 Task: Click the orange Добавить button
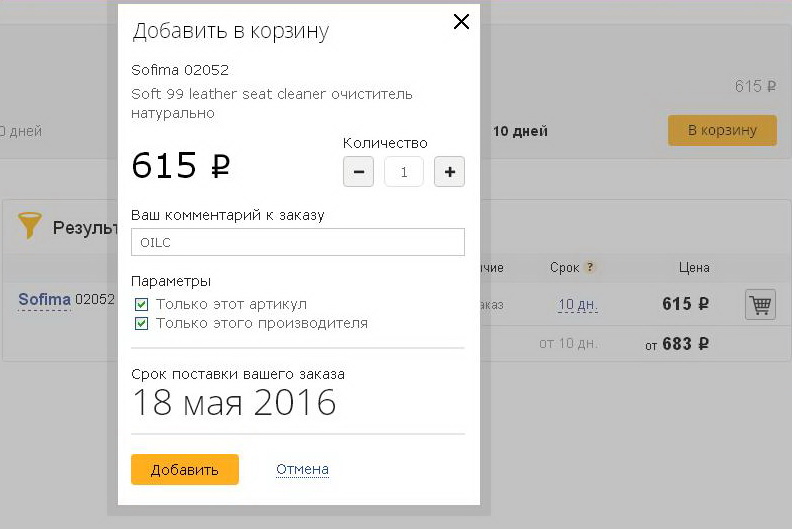(x=185, y=470)
